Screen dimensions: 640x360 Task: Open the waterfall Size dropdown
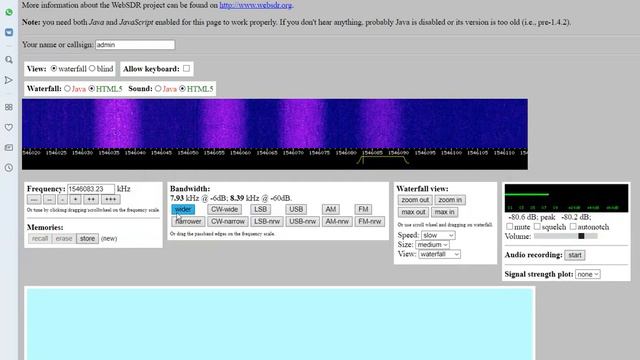433,245
